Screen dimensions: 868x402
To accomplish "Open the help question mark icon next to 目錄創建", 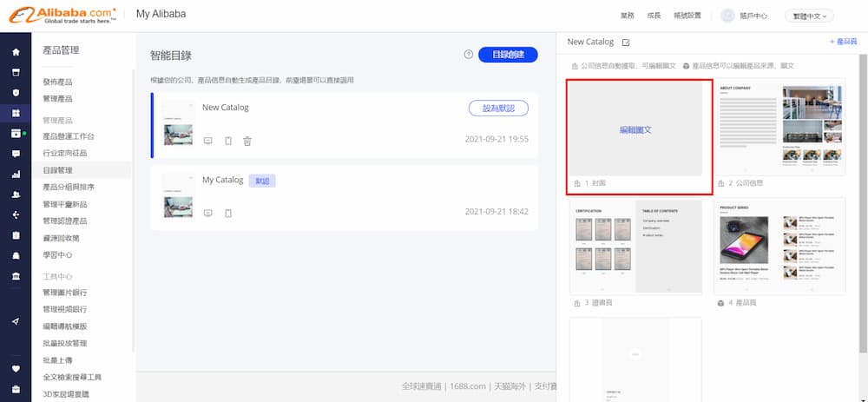I will tap(469, 54).
